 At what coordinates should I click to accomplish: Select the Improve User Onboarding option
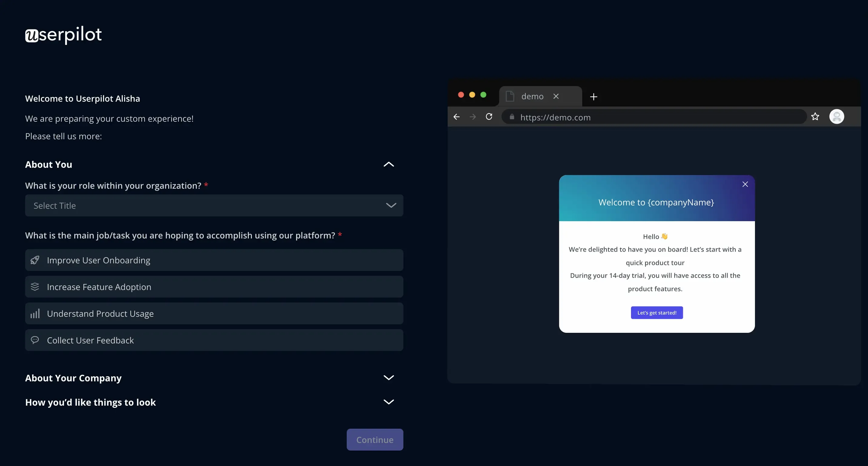point(214,260)
